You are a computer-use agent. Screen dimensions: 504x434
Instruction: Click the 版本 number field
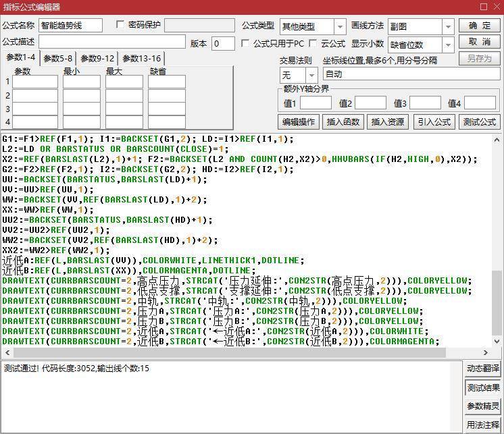(223, 43)
